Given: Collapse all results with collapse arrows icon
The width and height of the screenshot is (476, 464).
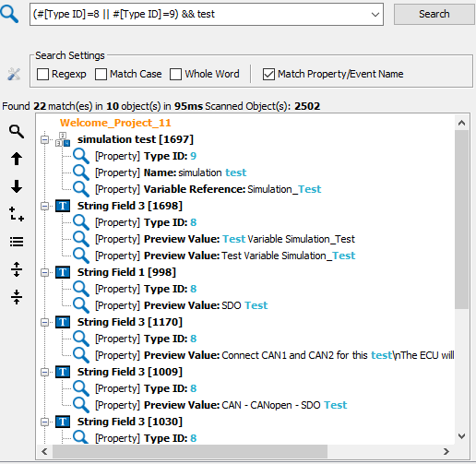Looking at the screenshot, I should (x=17, y=297).
